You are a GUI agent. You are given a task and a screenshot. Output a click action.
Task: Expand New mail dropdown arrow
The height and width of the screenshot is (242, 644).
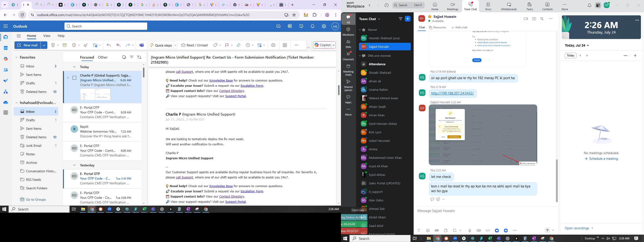pos(44,45)
